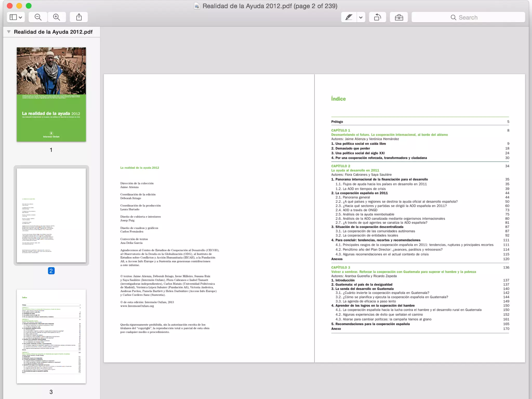Click the green full-screen window button
The height and width of the screenshot is (399, 532).
coord(29,6)
